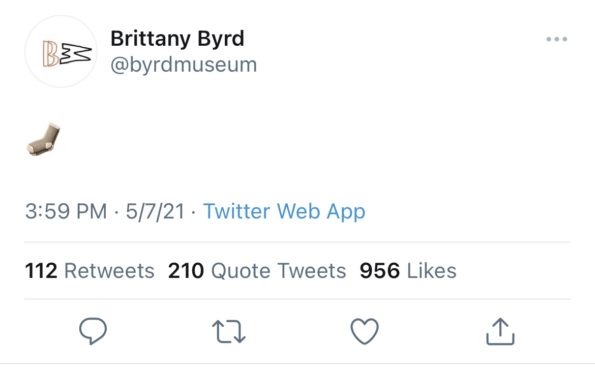The width and height of the screenshot is (595, 375).
Task: Click the word Retweets label
Action: (x=109, y=271)
